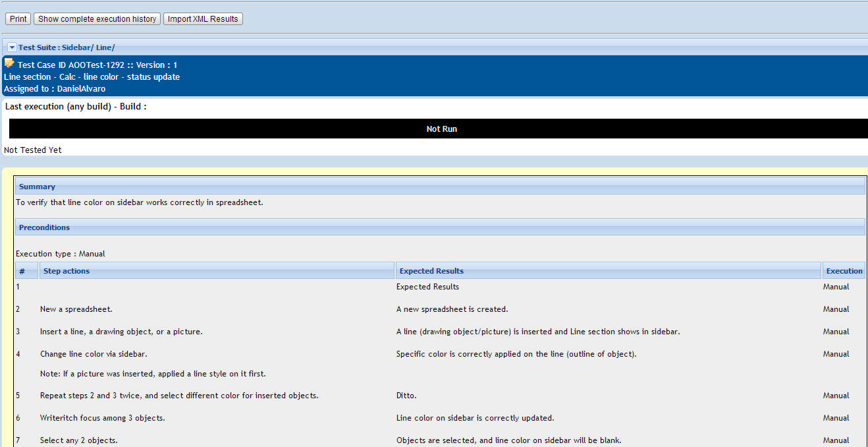Show complete execution history
868x447 pixels.
point(97,19)
